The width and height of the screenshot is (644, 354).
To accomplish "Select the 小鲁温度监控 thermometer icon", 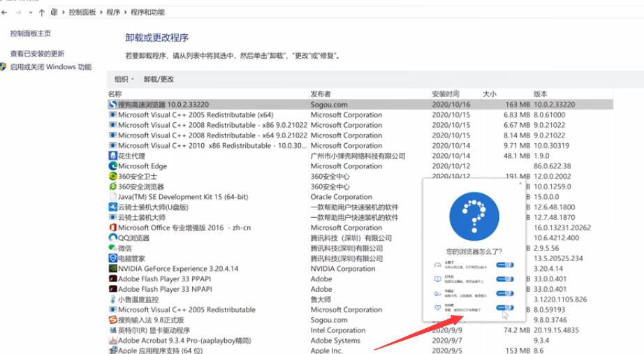I will click(x=113, y=300).
